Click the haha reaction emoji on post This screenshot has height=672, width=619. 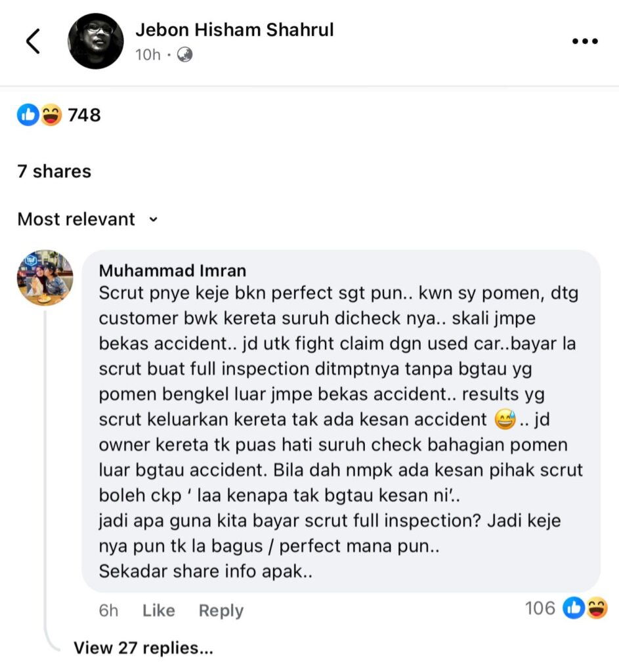coord(51,115)
